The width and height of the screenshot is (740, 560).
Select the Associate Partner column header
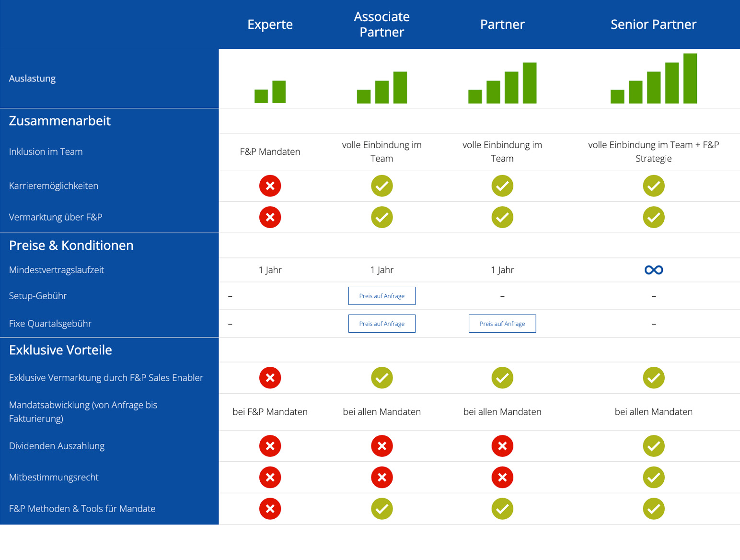(x=382, y=24)
